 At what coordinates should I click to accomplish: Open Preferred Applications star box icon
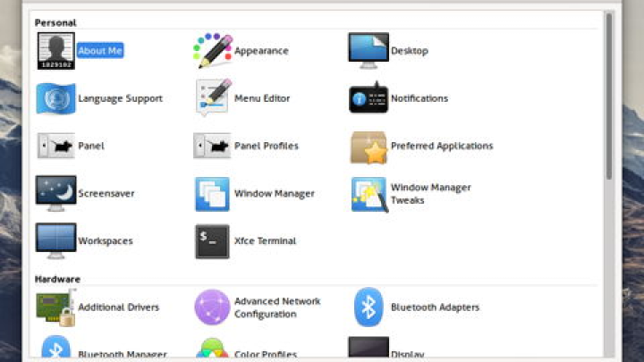369,147
